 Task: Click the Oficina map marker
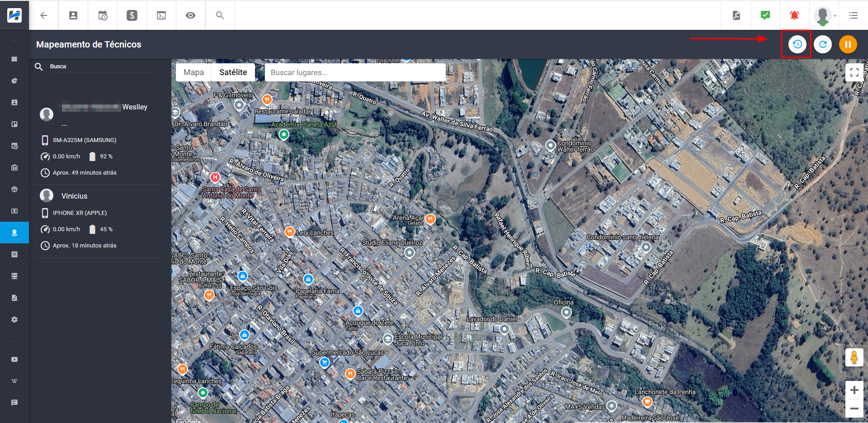[566, 312]
